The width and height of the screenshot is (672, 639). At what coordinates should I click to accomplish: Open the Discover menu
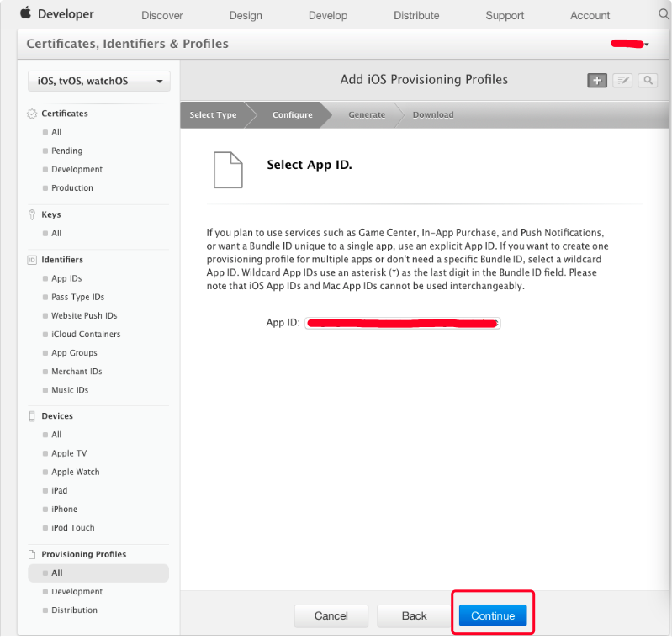pos(162,15)
